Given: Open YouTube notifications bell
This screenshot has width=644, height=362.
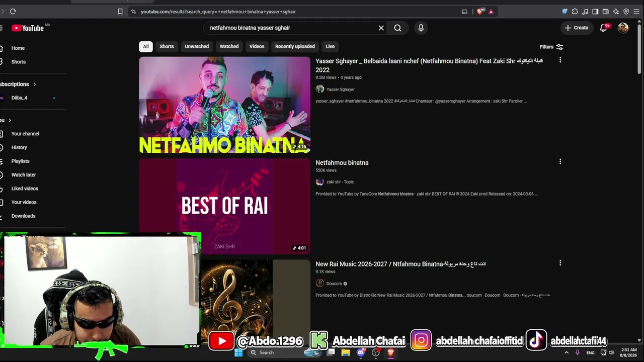Looking at the screenshot, I should 603,28.
